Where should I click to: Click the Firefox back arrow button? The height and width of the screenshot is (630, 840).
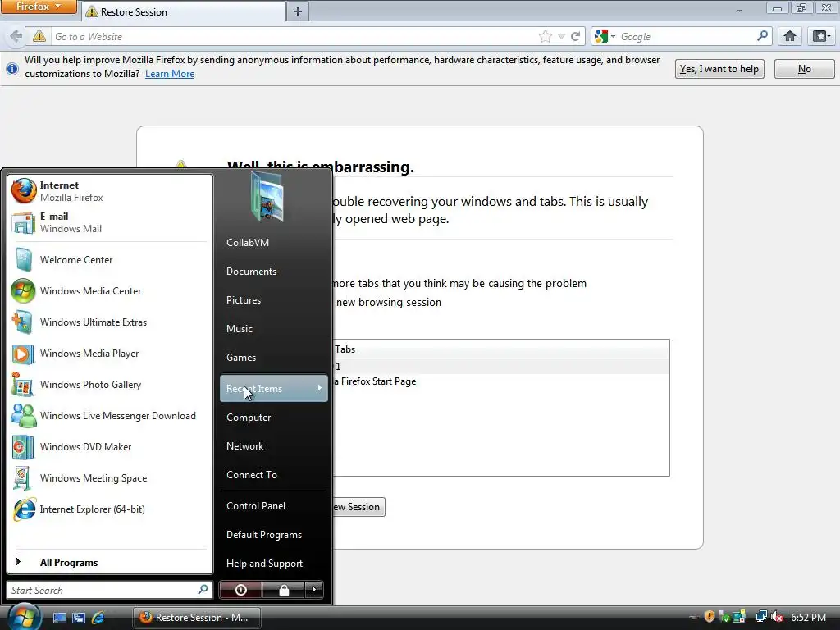pyautogui.click(x=16, y=36)
